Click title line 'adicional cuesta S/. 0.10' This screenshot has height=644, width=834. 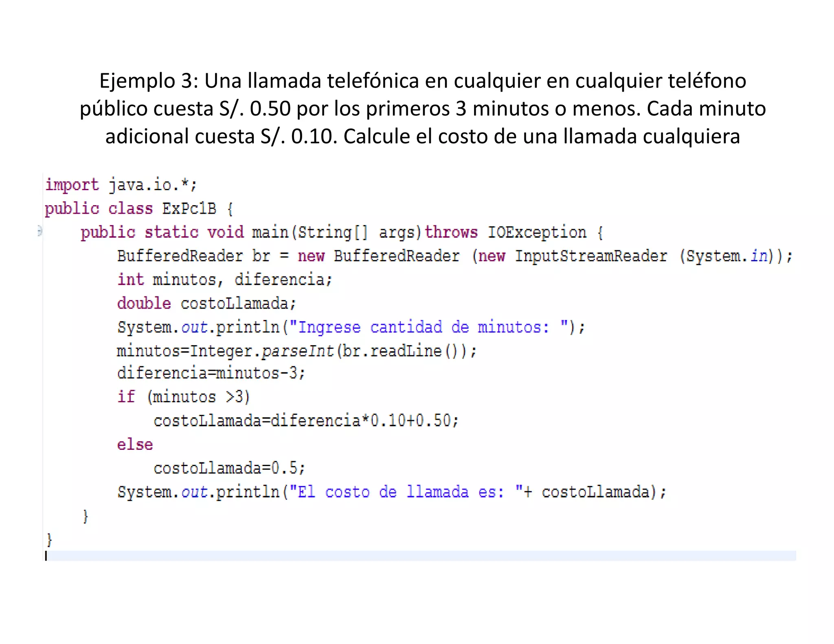423,136
